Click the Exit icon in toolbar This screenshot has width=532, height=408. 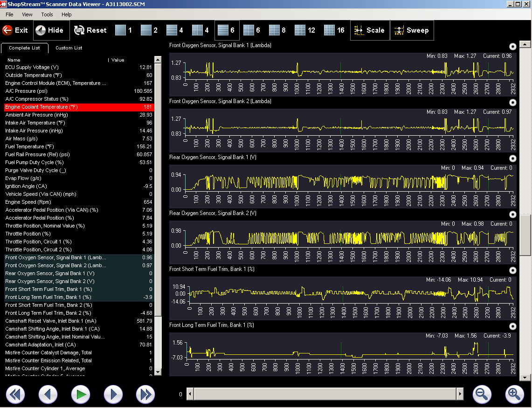[x=15, y=30]
